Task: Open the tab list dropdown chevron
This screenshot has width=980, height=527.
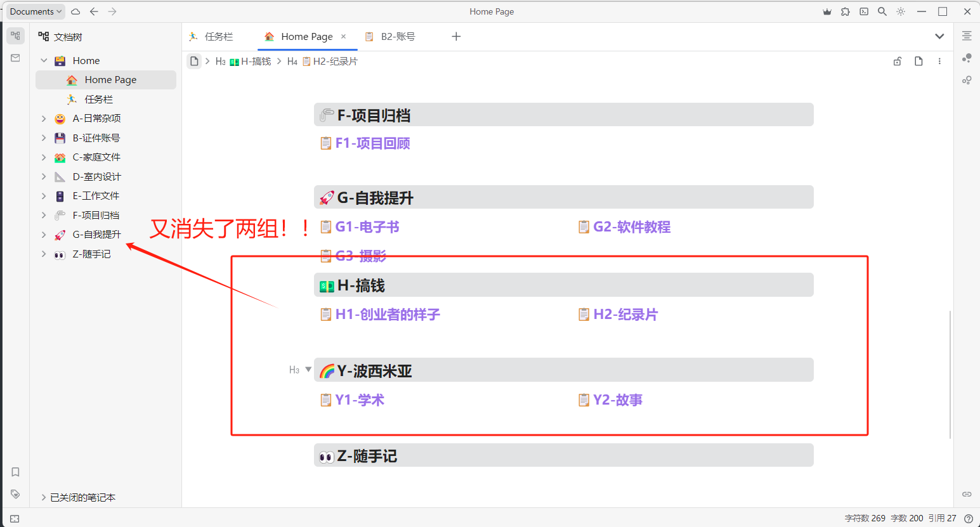Action: [x=939, y=36]
